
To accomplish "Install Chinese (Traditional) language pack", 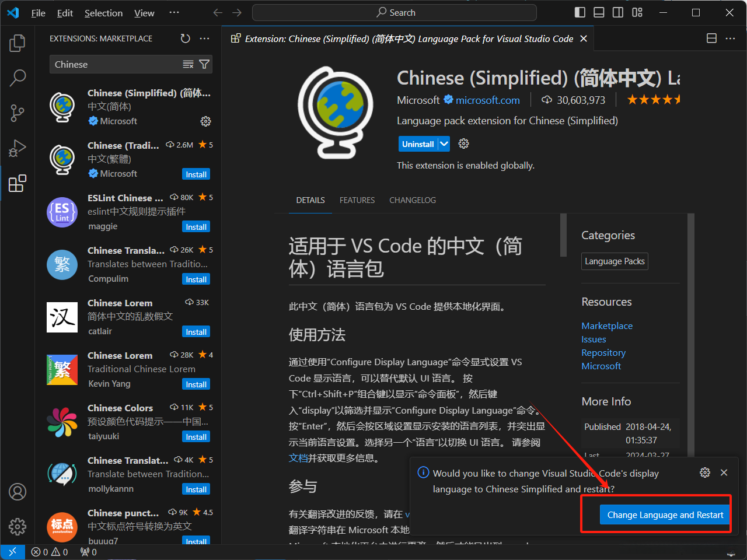I will (x=196, y=174).
